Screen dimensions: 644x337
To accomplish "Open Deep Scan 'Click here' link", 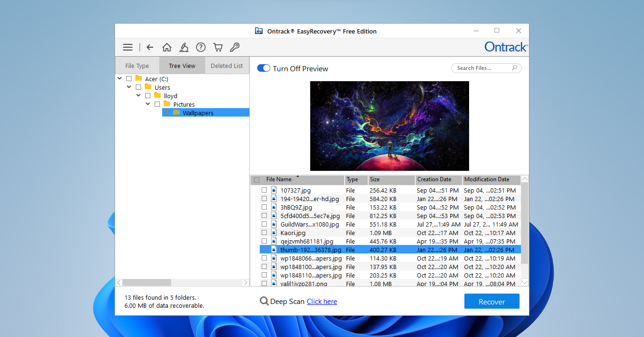I will click(322, 302).
